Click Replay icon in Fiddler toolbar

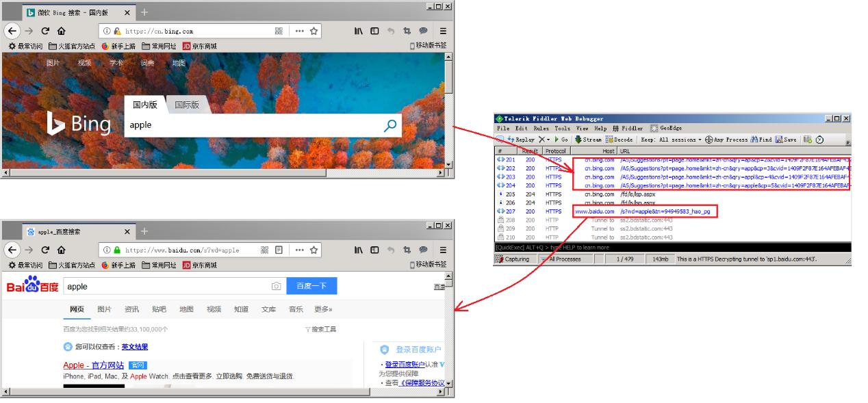pyautogui.click(x=511, y=140)
